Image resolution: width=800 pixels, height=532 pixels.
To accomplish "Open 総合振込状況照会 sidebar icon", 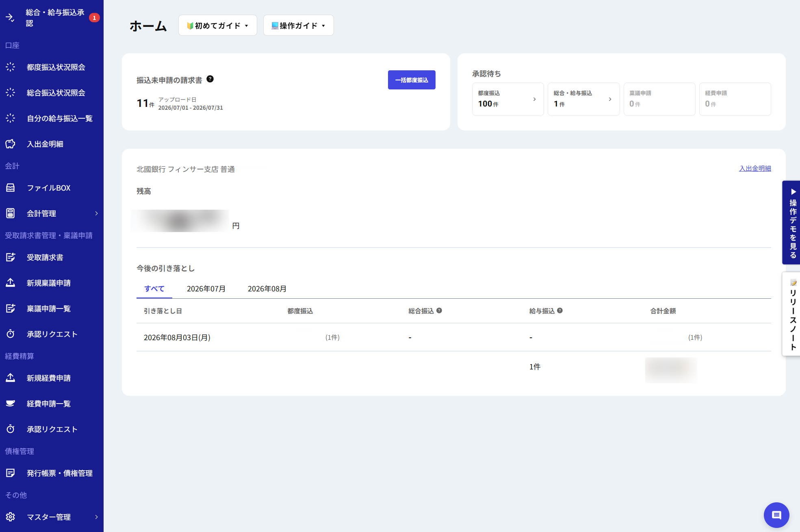I will [10, 93].
